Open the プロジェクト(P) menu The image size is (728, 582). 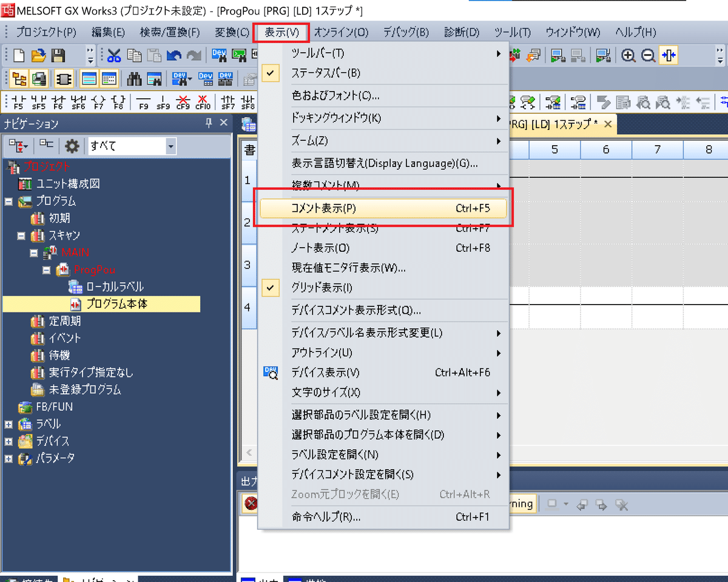click(46, 32)
